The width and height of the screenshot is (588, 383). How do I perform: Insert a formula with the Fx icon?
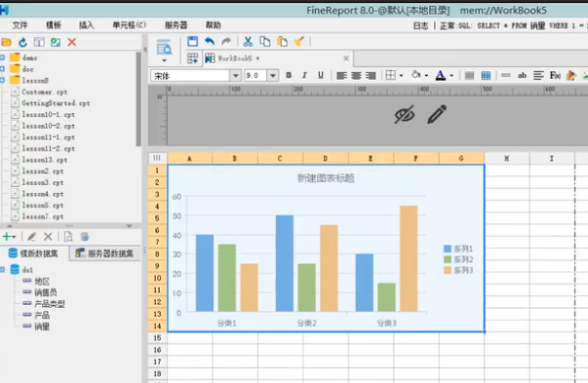pyautogui.click(x=555, y=75)
